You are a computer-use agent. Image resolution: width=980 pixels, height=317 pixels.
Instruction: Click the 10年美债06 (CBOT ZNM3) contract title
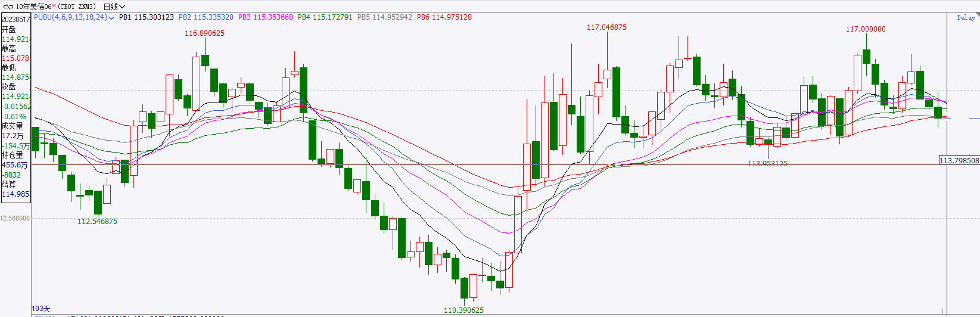[55, 7]
